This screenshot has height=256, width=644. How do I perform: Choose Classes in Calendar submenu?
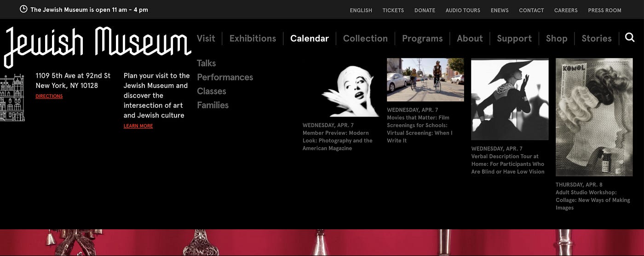click(212, 91)
